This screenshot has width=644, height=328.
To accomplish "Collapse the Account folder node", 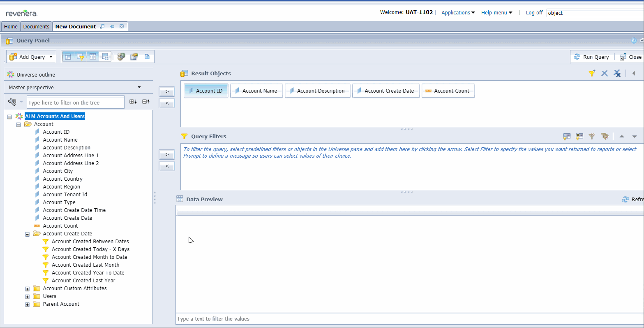I will 18,125.
